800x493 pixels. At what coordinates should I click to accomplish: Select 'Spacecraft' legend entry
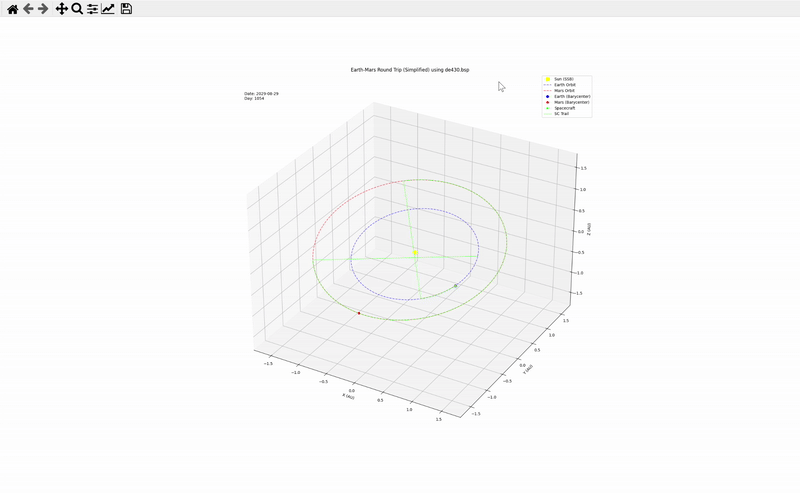(x=566, y=108)
